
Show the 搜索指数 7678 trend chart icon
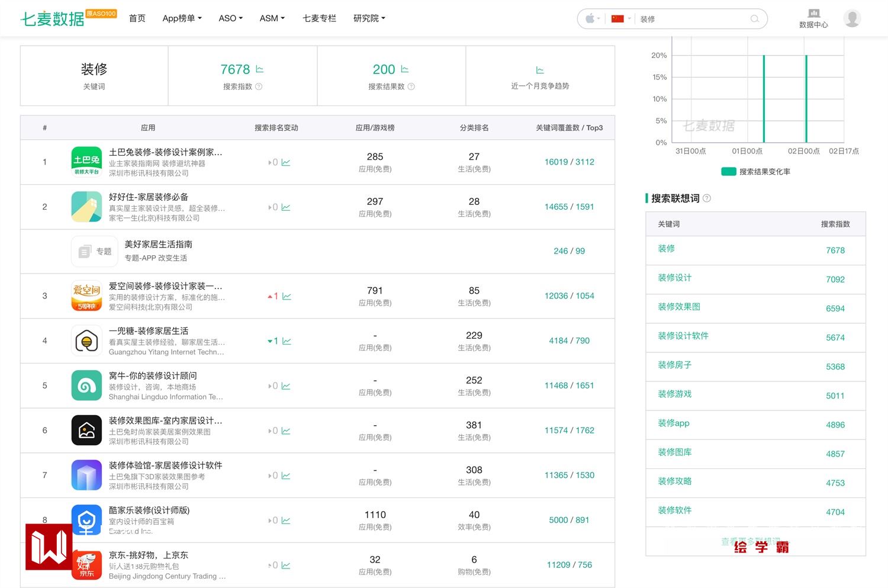259,69
